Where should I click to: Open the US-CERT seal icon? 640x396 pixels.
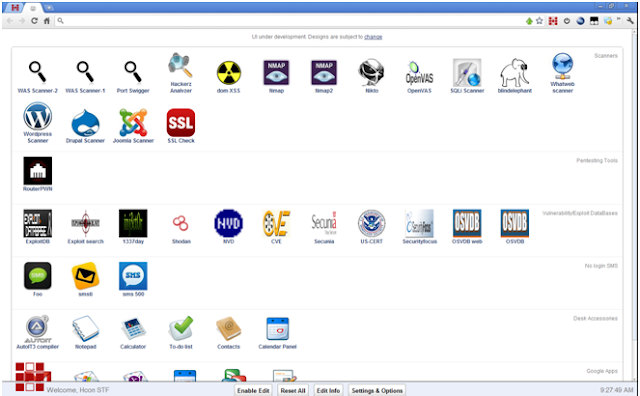tap(371, 223)
